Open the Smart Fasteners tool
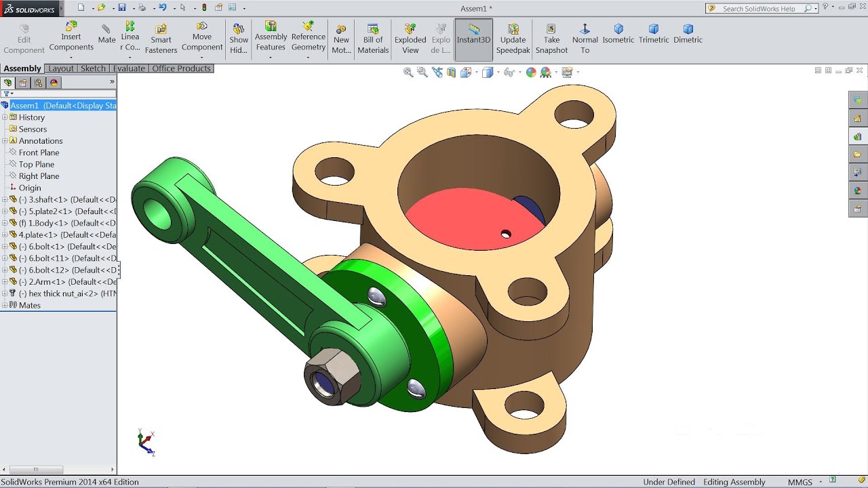 [x=161, y=39]
